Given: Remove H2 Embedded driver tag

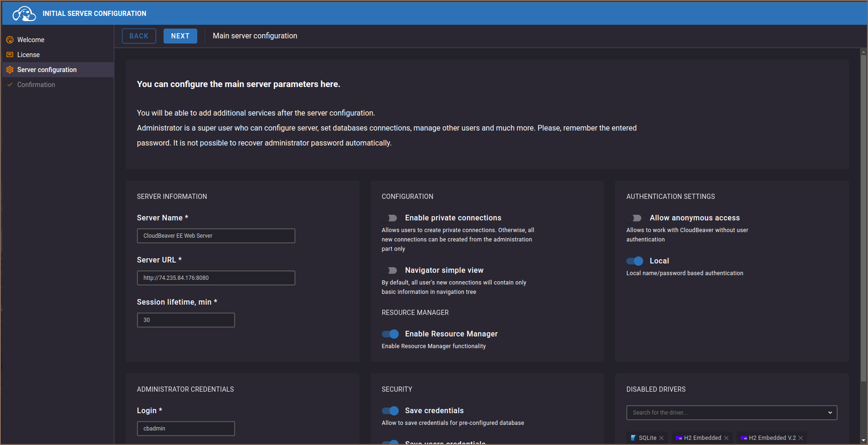Looking at the screenshot, I should 726,438.
